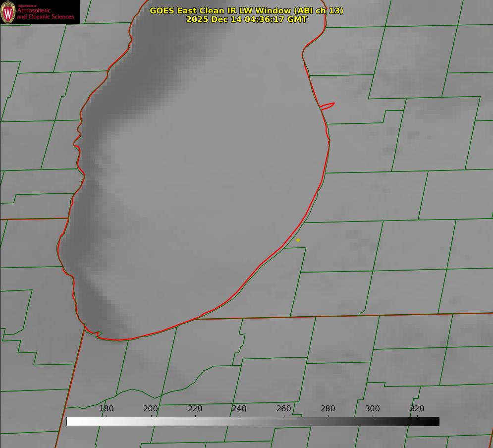Click the yellow dot marker near the shoreline

click(298, 240)
